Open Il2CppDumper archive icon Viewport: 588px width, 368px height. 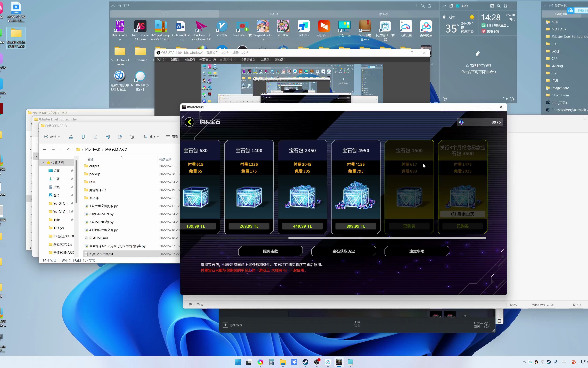click(161, 30)
